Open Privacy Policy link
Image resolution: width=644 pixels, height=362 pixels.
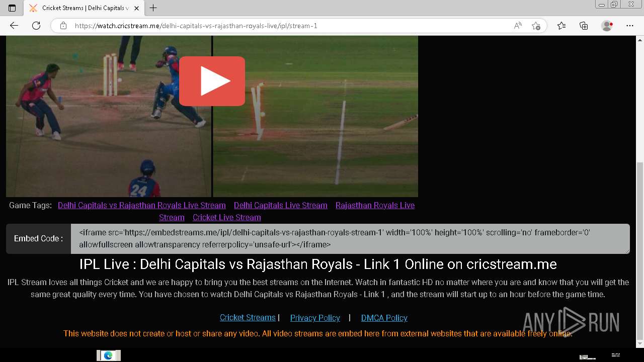(315, 318)
